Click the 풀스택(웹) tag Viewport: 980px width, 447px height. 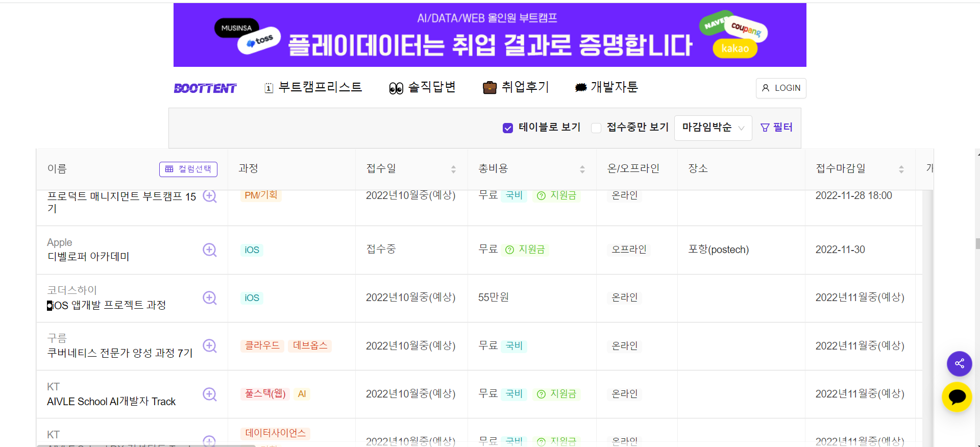click(265, 393)
